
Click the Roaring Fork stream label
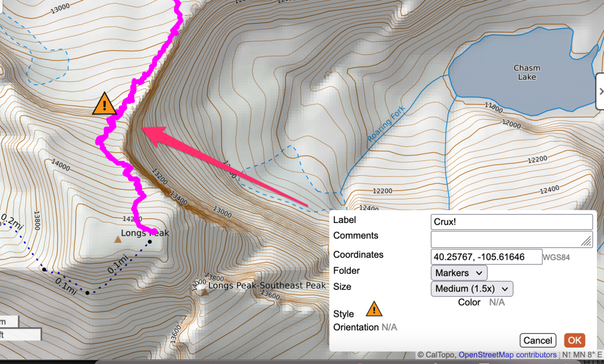point(384,123)
